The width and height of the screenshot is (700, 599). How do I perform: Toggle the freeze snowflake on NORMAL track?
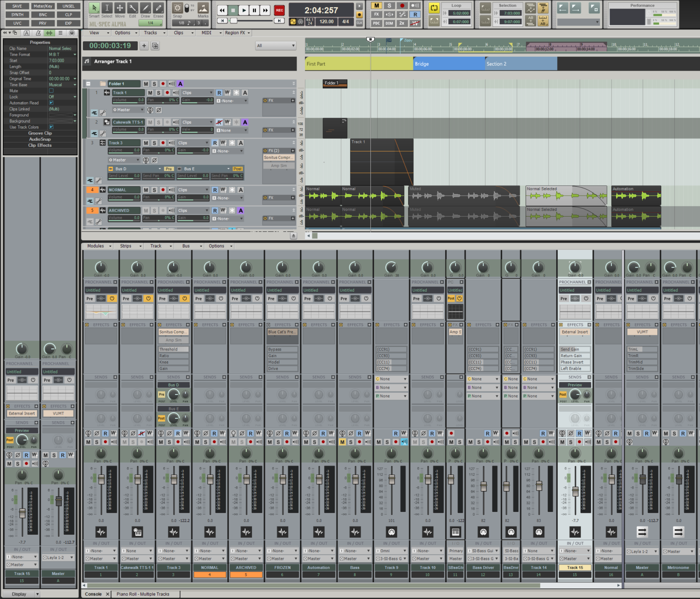click(232, 190)
